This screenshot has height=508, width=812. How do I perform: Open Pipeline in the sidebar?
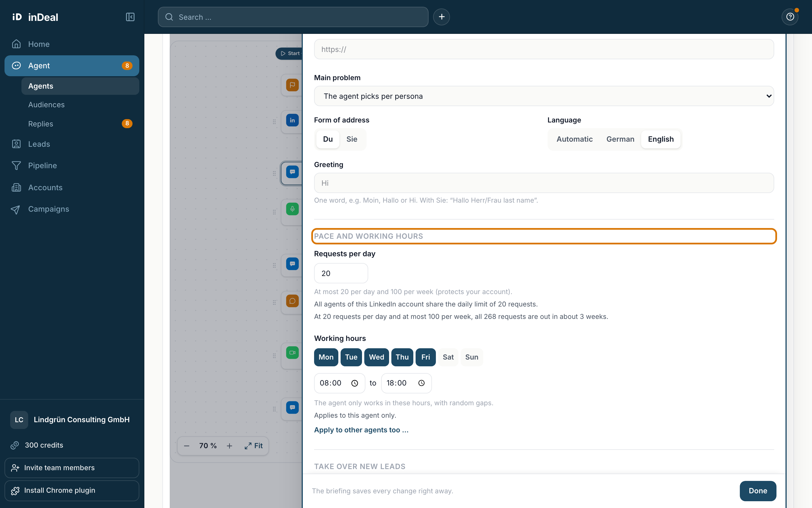pos(72,165)
